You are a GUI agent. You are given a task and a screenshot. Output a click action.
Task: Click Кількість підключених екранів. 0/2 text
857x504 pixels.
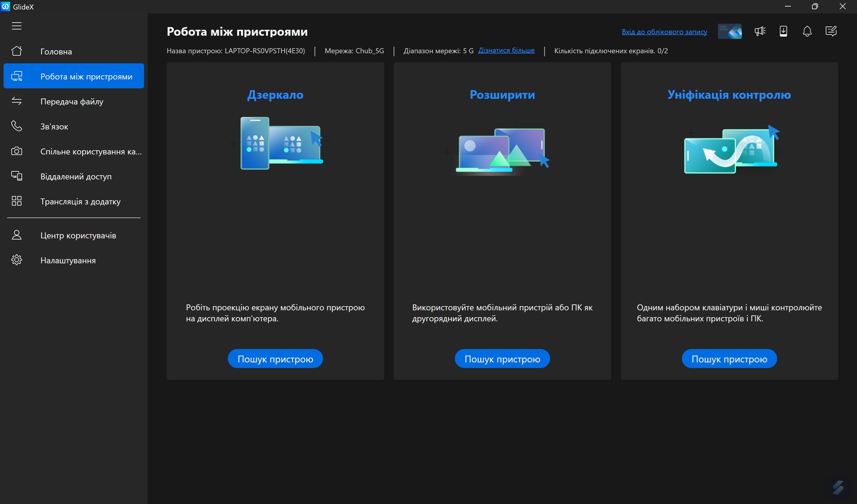611,51
